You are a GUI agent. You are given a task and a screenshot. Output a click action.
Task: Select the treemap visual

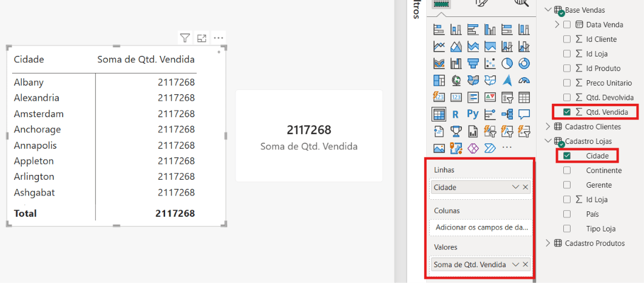tap(439, 80)
